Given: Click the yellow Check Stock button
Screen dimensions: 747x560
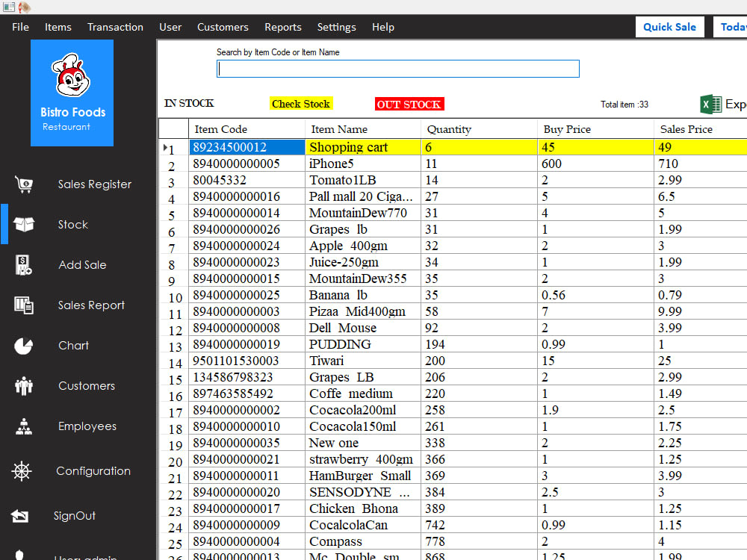Looking at the screenshot, I should click(x=301, y=104).
